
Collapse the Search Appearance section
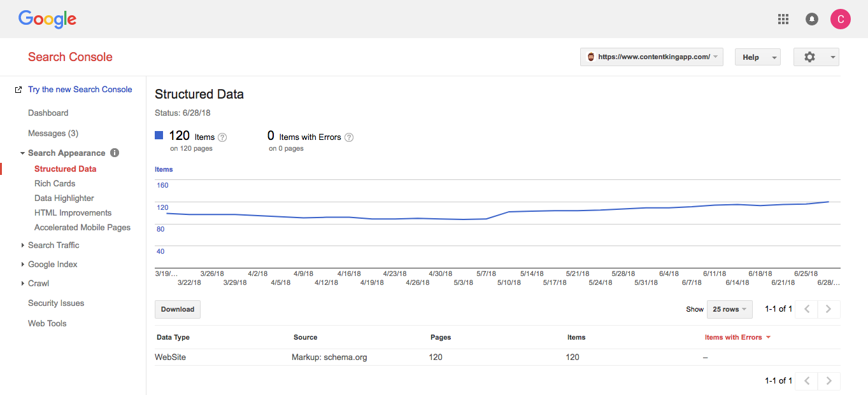click(22, 153)
